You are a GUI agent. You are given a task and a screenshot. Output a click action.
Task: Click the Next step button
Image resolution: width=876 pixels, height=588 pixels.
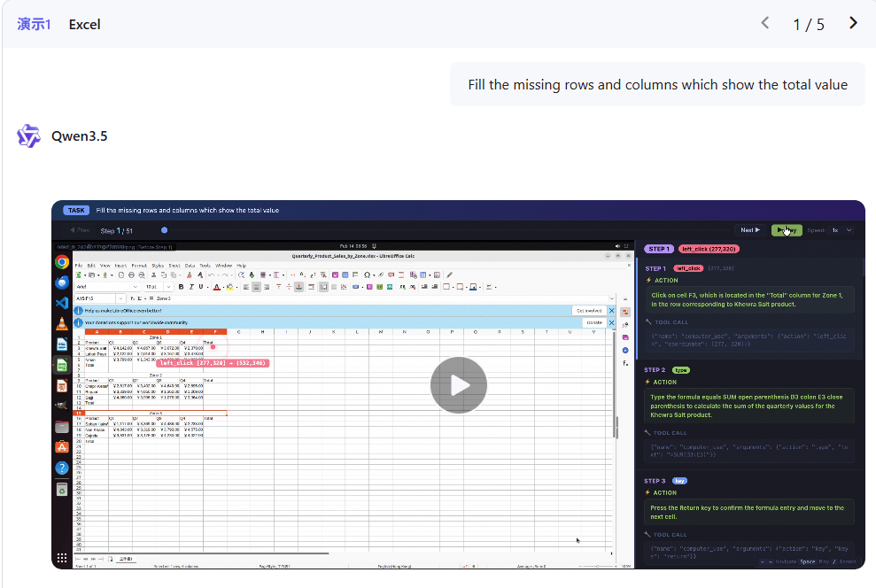coord(750,230)
